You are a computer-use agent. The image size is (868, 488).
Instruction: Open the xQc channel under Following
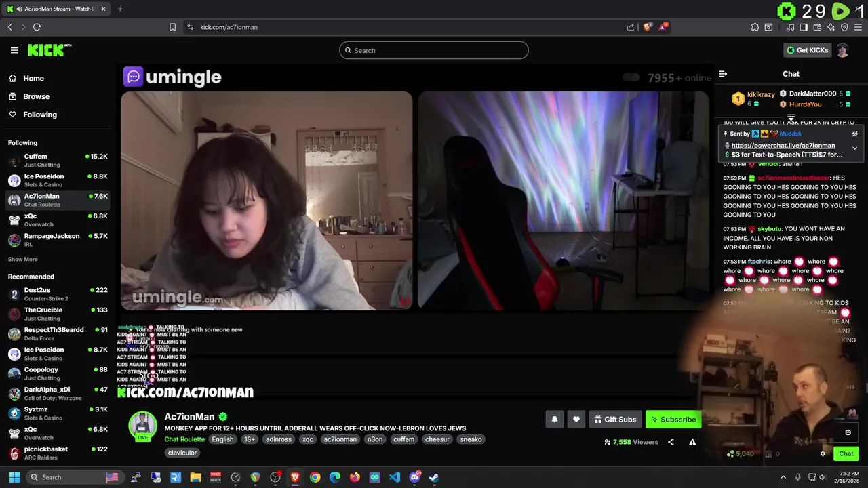click(x=58, y=220)
